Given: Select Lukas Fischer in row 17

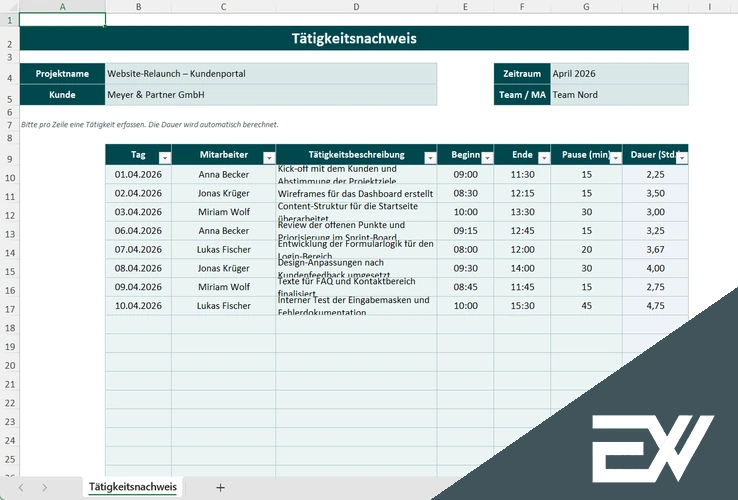Looking at the screenshot, I should coord(224,306).
